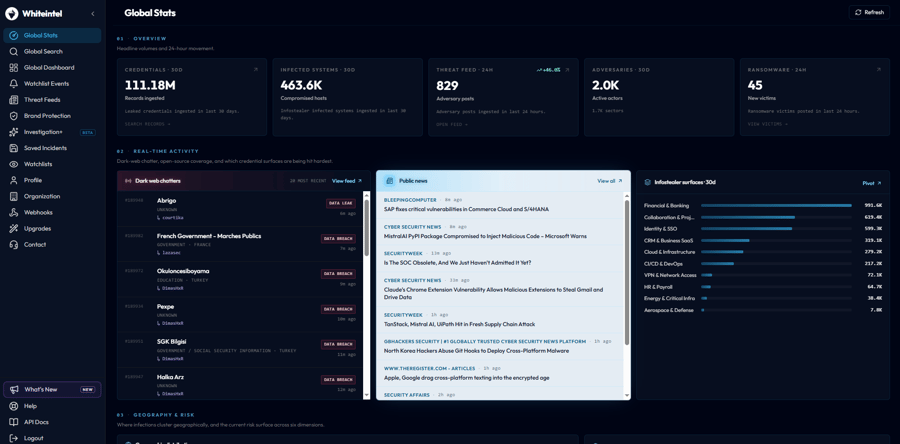The width and height of the screenshot is (900, 444).
Task: Click the VPN & Network Access row
Action: click(763, 275)
